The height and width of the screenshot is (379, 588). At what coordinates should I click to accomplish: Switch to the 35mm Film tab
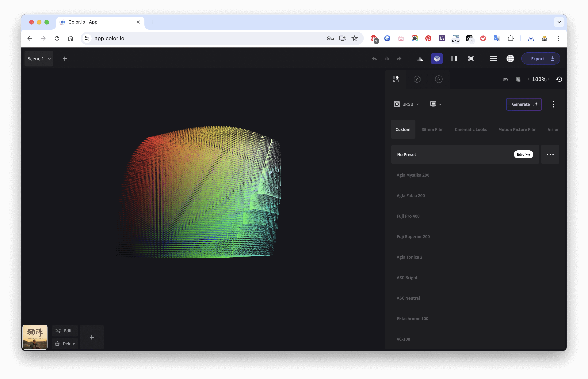[432, 129]
